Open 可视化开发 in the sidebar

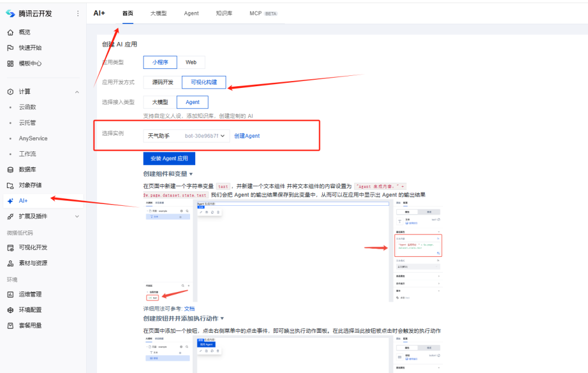33,248
